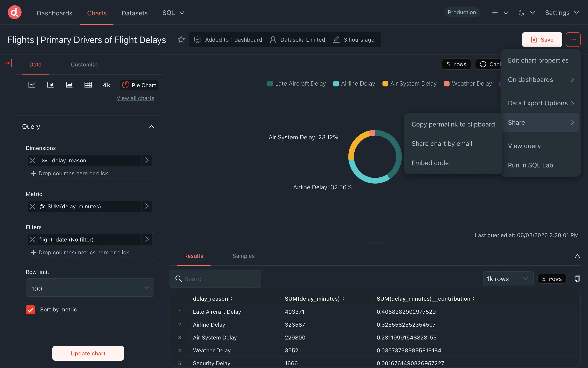This screenshot has width=588, height=368.
Task: Select the bar chart type icon
Action: coord(50,85)
